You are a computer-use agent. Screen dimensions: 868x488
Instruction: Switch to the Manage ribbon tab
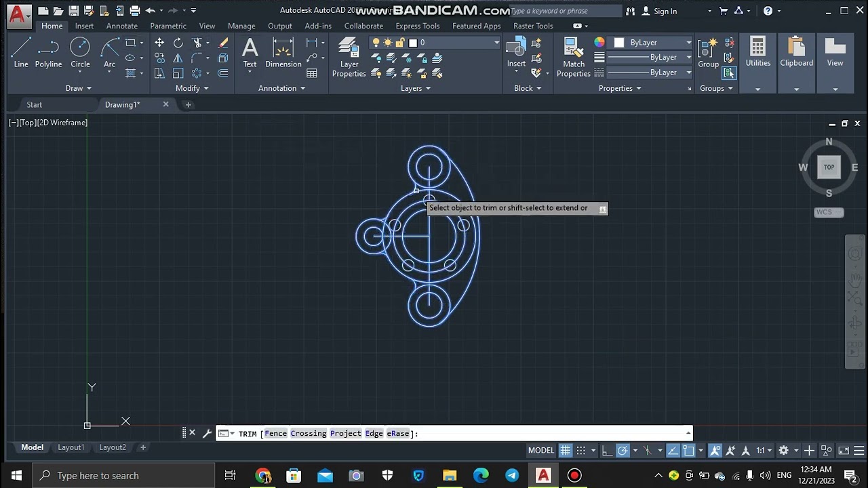click(241, 26)
